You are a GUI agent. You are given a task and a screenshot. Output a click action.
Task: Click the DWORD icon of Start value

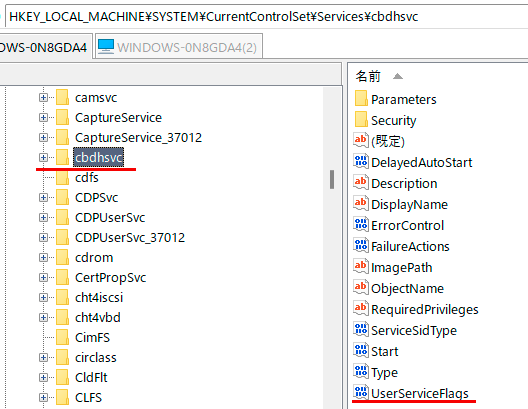[x=361, y=350]
